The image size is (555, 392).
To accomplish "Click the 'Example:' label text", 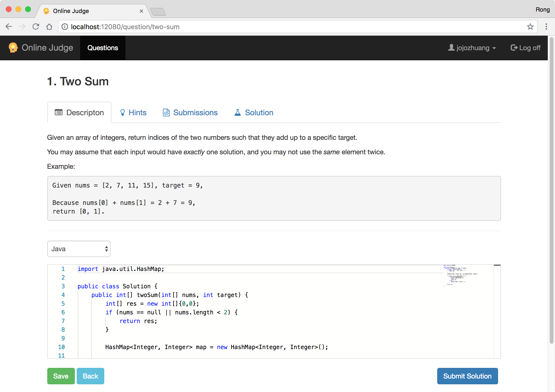I will (61, 166).
